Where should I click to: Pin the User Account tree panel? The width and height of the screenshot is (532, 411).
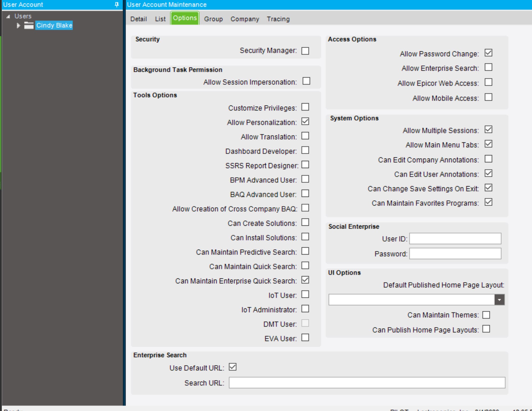117,4
